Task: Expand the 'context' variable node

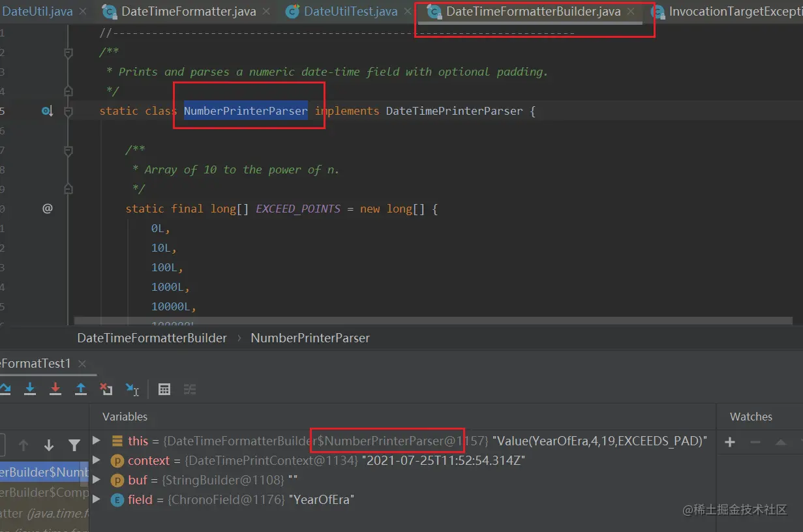Action: pyautogui.click(x=97, y=460)
